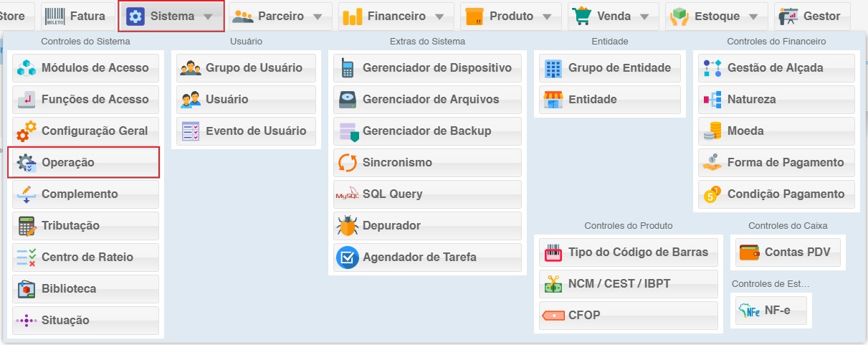Click the Depurador bug icon

point(348,226)
